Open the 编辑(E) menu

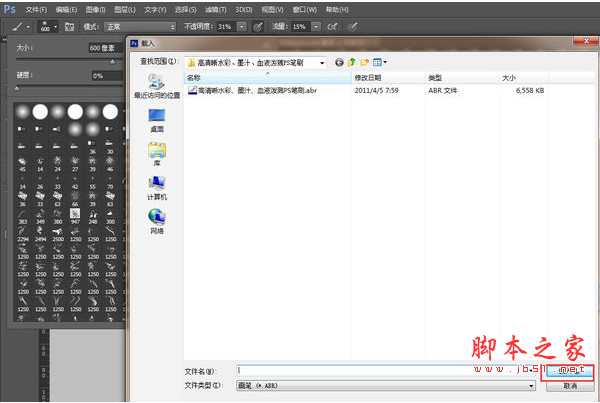pyautogui.click(x=66, y=10)
